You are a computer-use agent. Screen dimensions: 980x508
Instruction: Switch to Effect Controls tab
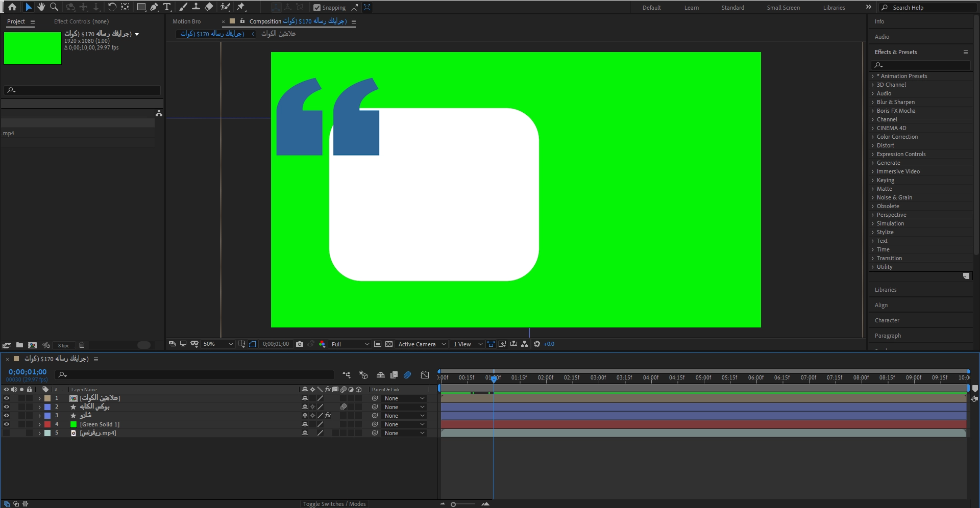tap(81, 21)
